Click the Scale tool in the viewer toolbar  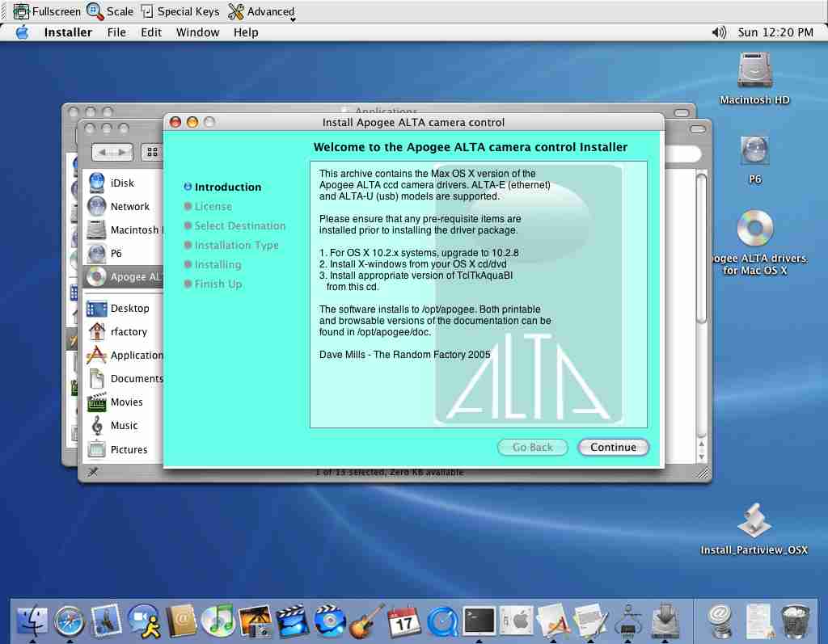[110, 11]
